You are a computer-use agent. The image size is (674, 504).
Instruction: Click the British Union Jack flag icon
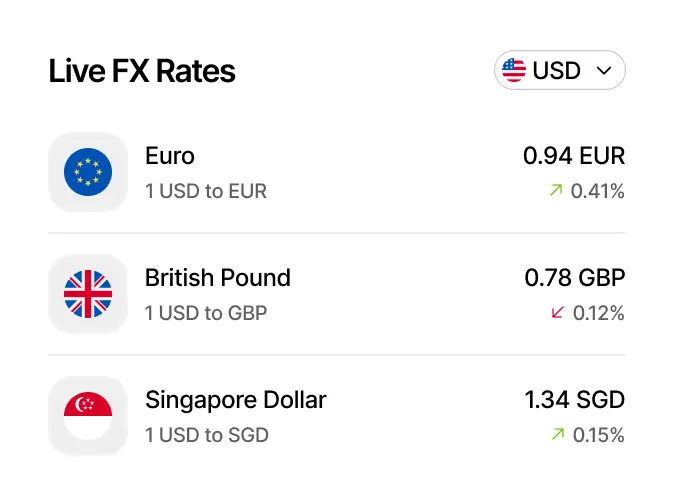88,294
